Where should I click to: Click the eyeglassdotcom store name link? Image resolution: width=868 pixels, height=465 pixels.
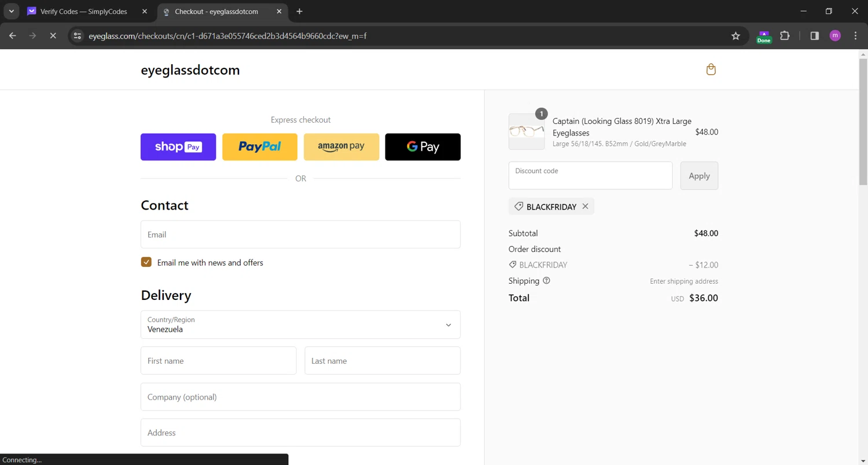click(190, 70)
